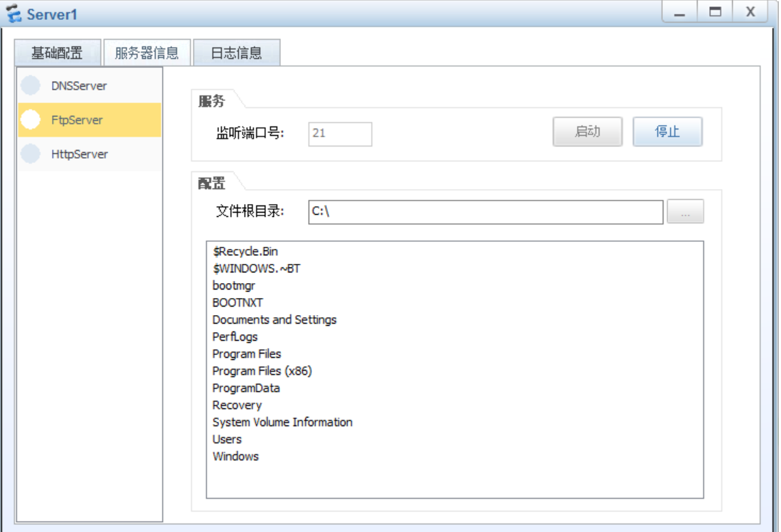Viewport: 781px width, 532px height.
Task: Select ProgramData in the file list
Action: 246,388
